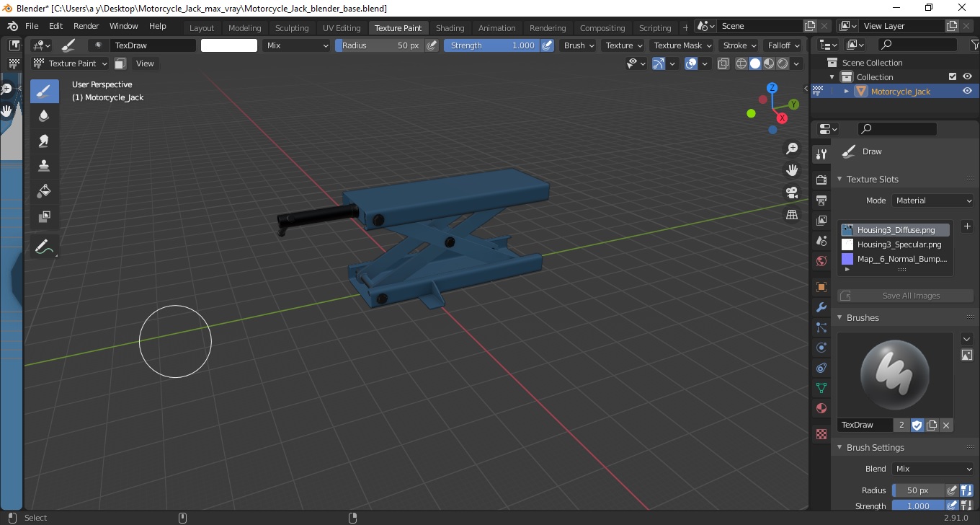Toggle Collection exclude checkbox in outliner

tap(953, 76)
